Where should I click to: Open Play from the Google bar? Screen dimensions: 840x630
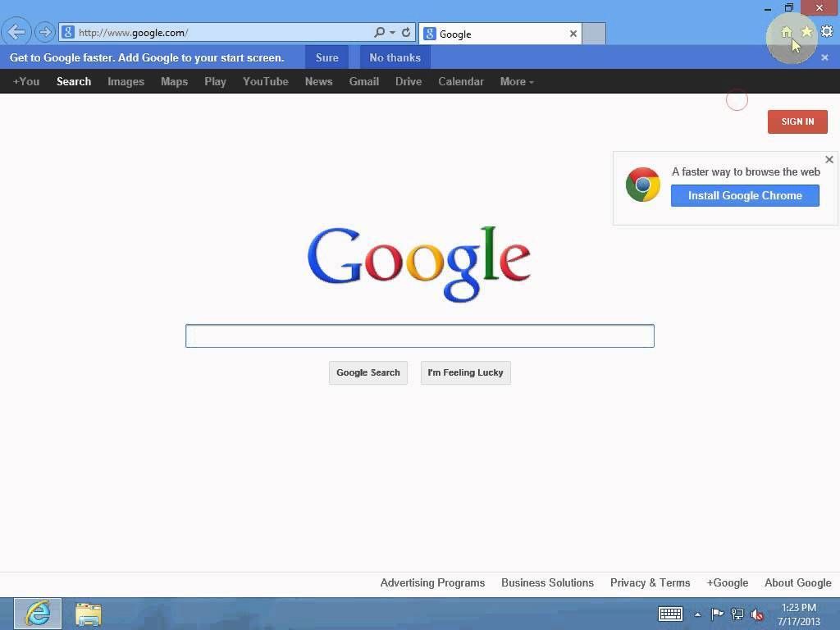coord(215,81)
